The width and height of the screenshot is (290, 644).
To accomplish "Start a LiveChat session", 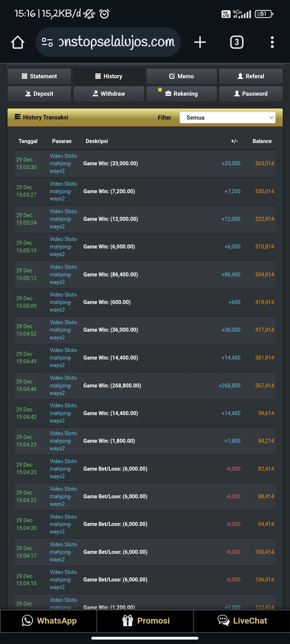I will coord(242,621).
